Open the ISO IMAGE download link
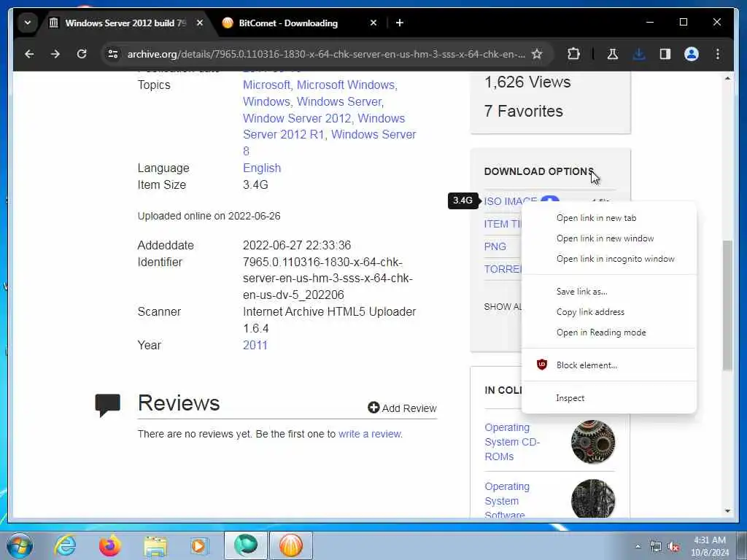The height and width of the screenshot is (560, 747). point(510,201)
